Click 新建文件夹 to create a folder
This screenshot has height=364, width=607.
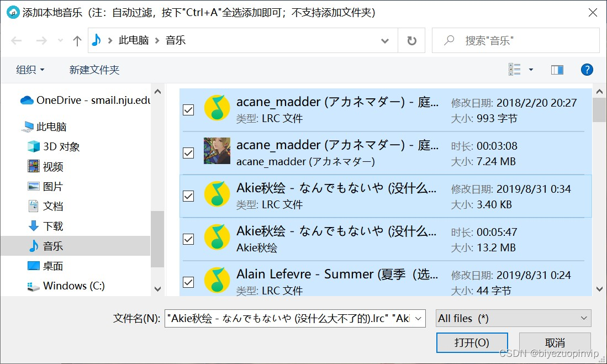click(x=94, y=70)
